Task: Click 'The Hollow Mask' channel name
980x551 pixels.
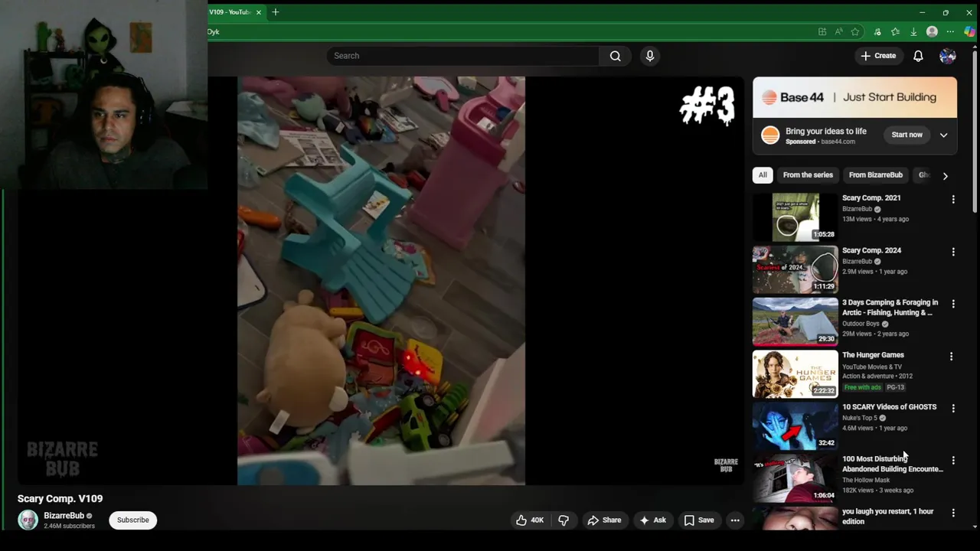Action: click(866, 481)
